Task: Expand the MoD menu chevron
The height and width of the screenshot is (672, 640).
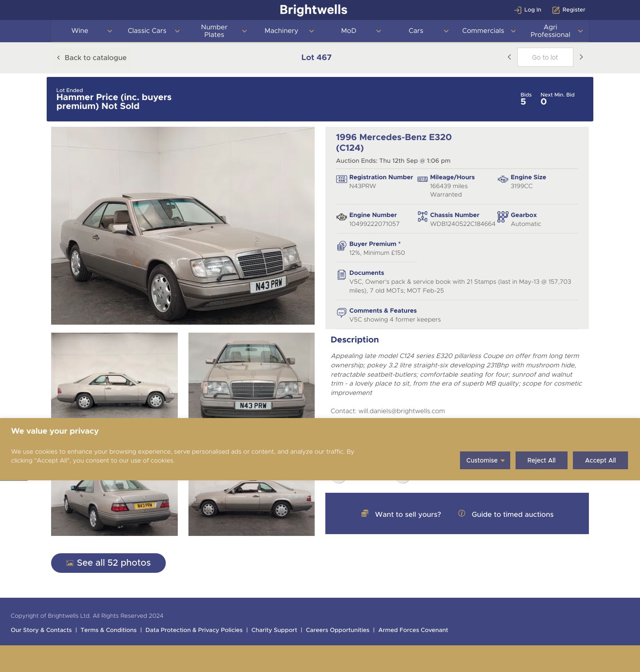Action: pyautogui.click(x=379, y=31)
